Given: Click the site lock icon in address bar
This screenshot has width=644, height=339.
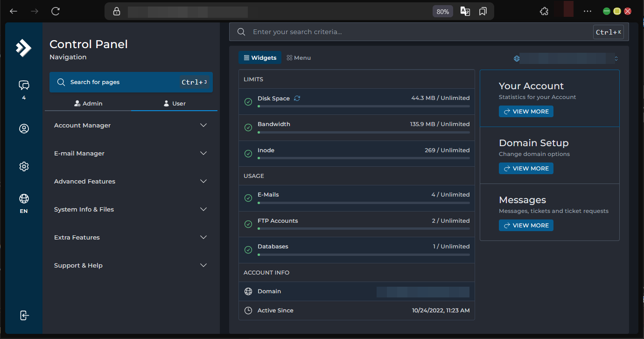Looking at the screenshot, I should (117, 11).
